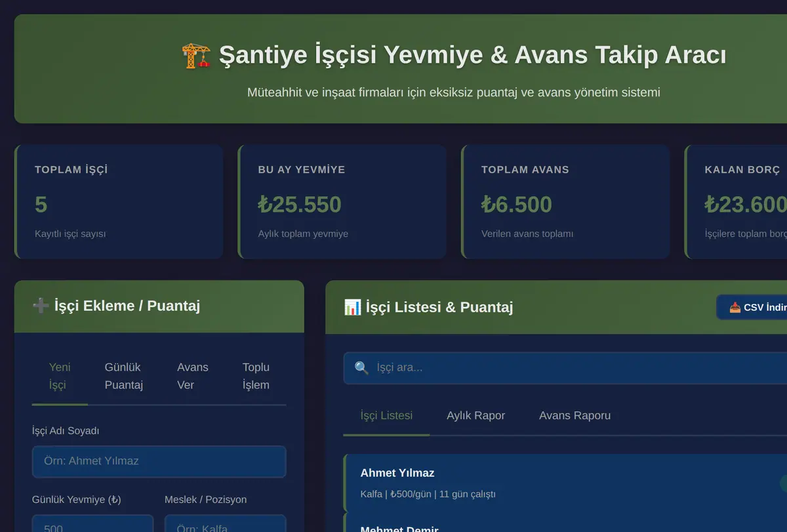Viewport: 787px width, 532px height.
Task: Click the Günlük Yevmiye amount field
Action: 92,523
